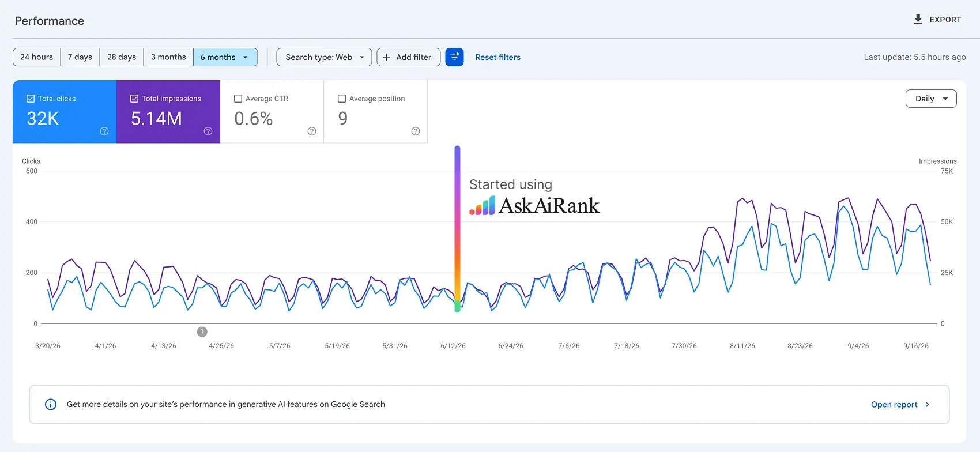Click the help icon in Average CTR card
The width and height of the screenshot is (980, 452).
(312, 131)
